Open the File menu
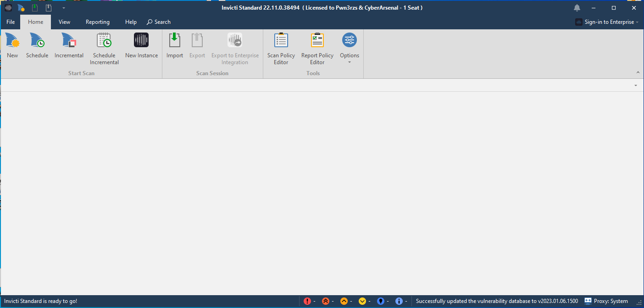This screenshot has height=308, width=644. [x=11, y=22]
